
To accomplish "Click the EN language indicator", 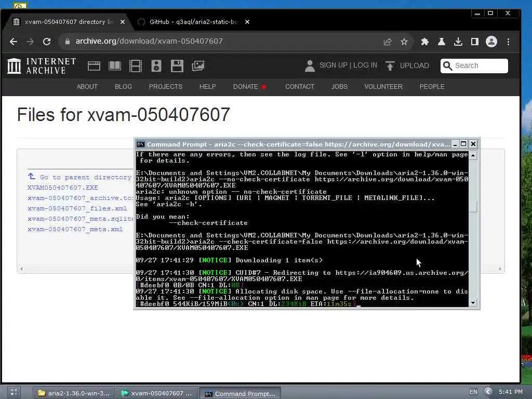I will pos(473,392).
